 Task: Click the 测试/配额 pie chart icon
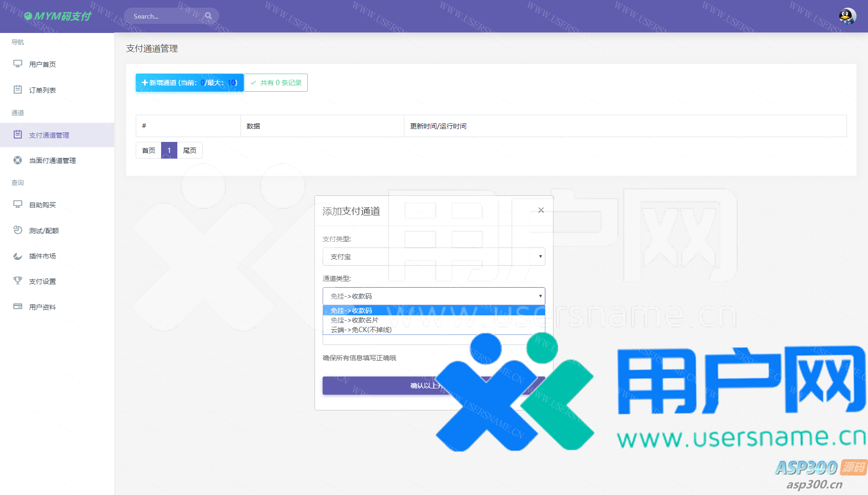click(18, 230)
